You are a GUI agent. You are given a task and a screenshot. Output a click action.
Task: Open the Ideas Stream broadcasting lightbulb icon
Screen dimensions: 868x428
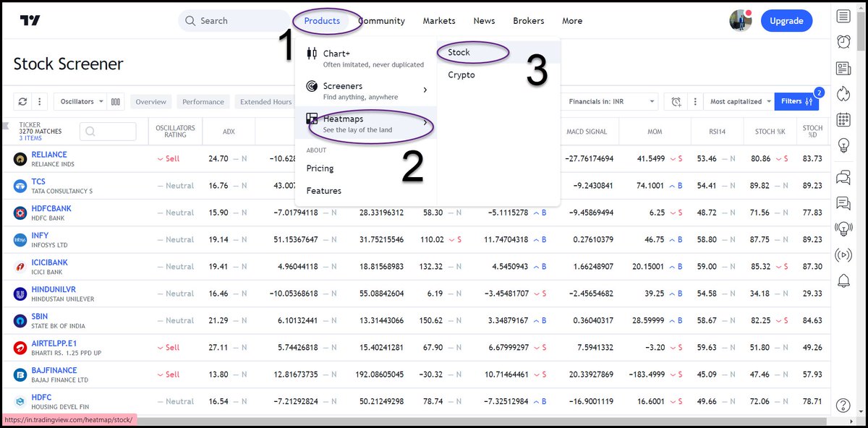click(x=843, y=229)
